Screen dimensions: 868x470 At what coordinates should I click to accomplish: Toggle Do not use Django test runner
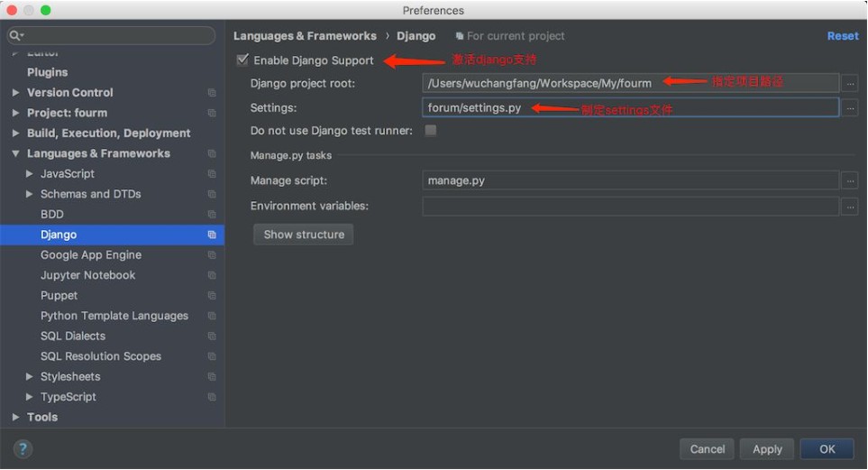(x=431, y=131)
